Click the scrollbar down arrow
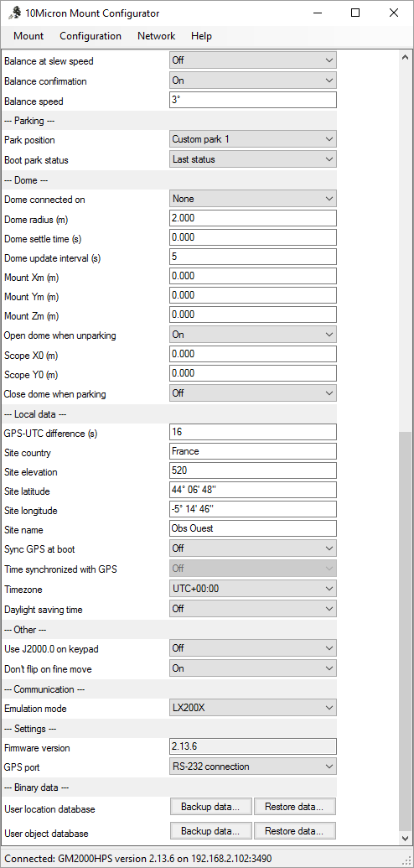Screen dimensions: 414x868 point(405,838)
